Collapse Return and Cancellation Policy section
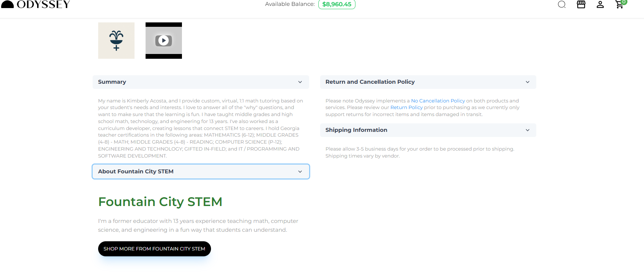This screenshot has height=278, width=644. coord(428,82)
